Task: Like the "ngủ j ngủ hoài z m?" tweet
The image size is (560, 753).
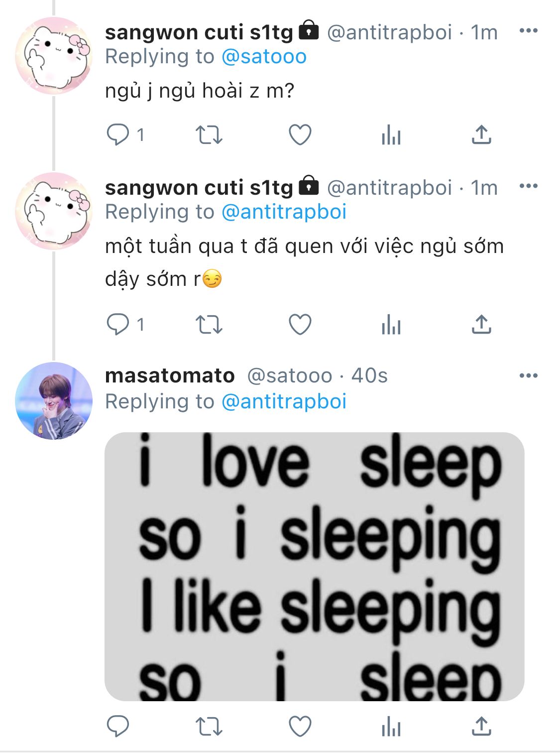Action: (300, 135)
